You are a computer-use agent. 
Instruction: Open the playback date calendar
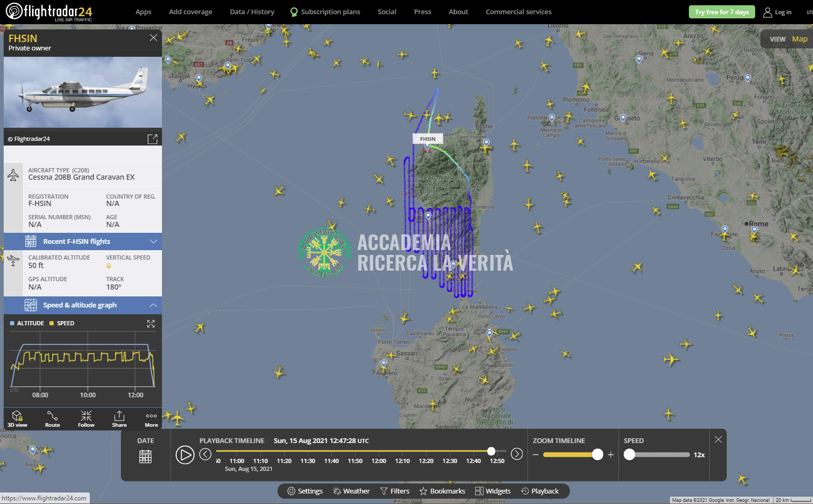(146, 456)
